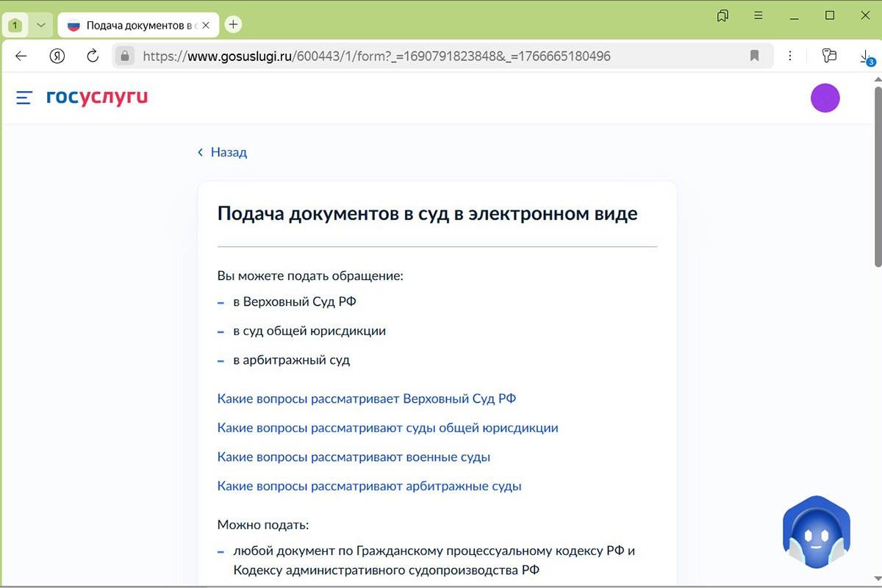882x588 pixels.
Task: Open the passwords manager key icon
Action: pyautogui.click(x=829, y=55)
